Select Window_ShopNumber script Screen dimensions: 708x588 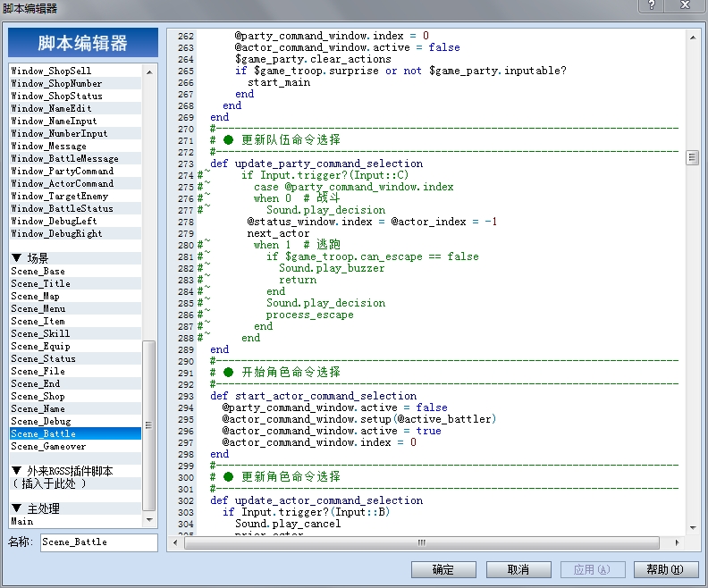[75, 83]
